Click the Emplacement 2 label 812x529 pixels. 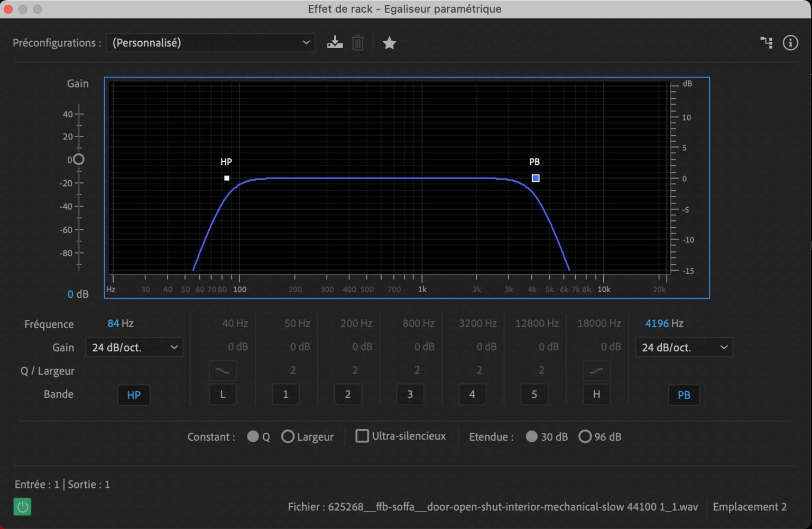750,507
